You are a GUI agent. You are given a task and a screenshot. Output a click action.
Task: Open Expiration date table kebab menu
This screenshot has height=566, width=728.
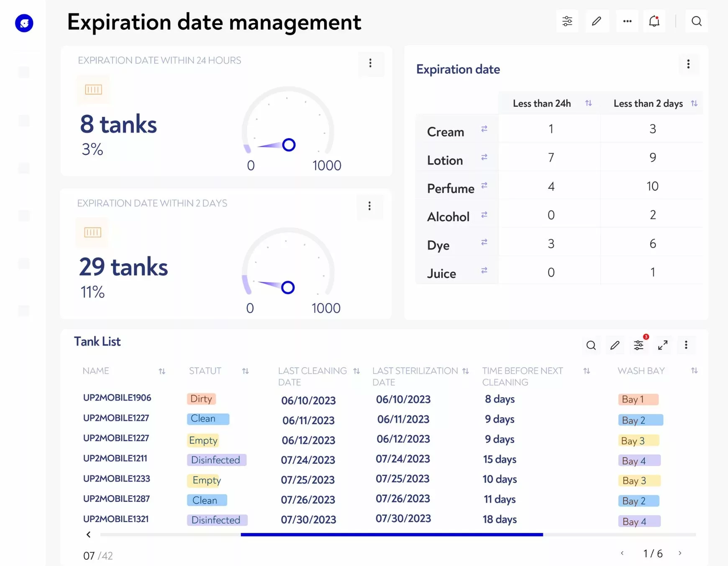[x=688, y=64]
